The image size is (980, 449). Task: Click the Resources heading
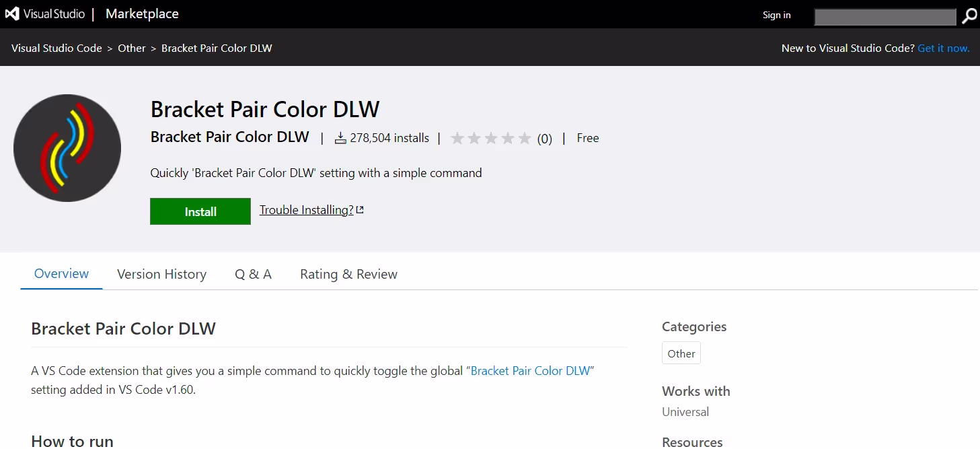(x=692, y=442)
